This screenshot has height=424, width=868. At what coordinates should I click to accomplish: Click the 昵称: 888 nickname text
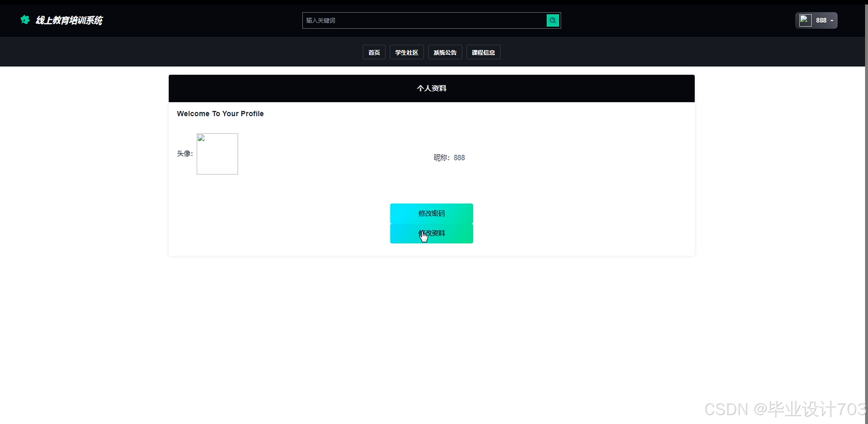(x=449, y=158)
